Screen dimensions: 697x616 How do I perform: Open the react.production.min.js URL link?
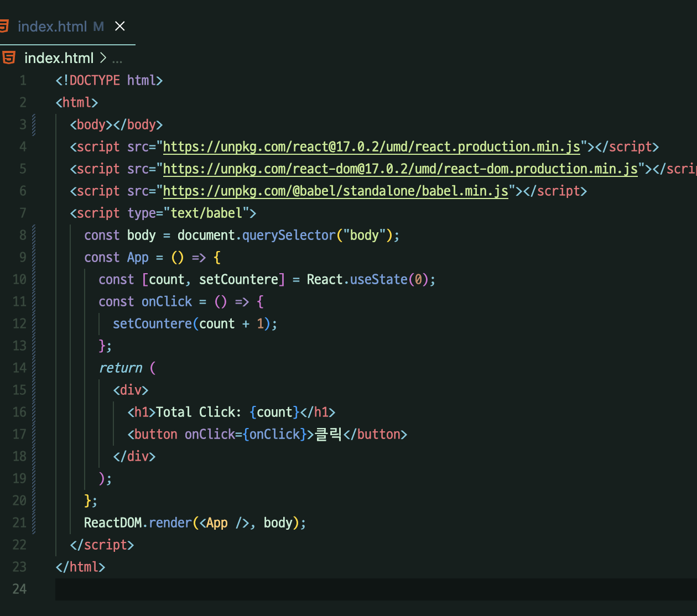(x=371, y=147)
